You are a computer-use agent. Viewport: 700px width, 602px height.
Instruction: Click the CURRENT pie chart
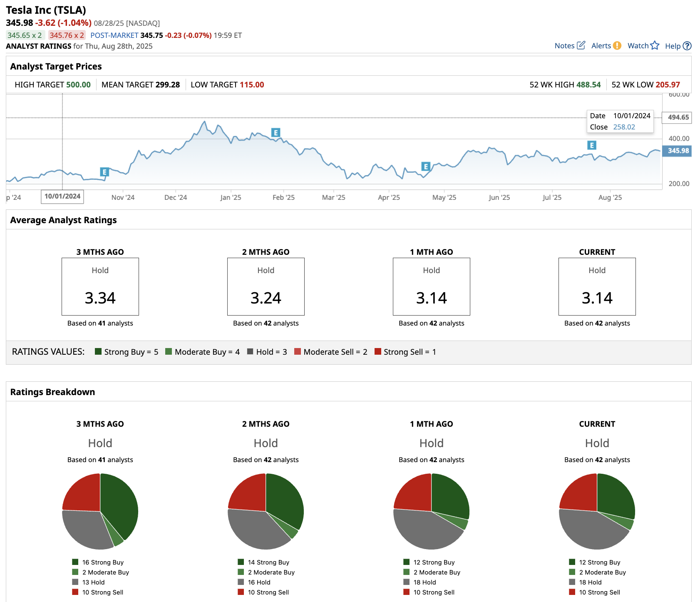click(597, 511)
